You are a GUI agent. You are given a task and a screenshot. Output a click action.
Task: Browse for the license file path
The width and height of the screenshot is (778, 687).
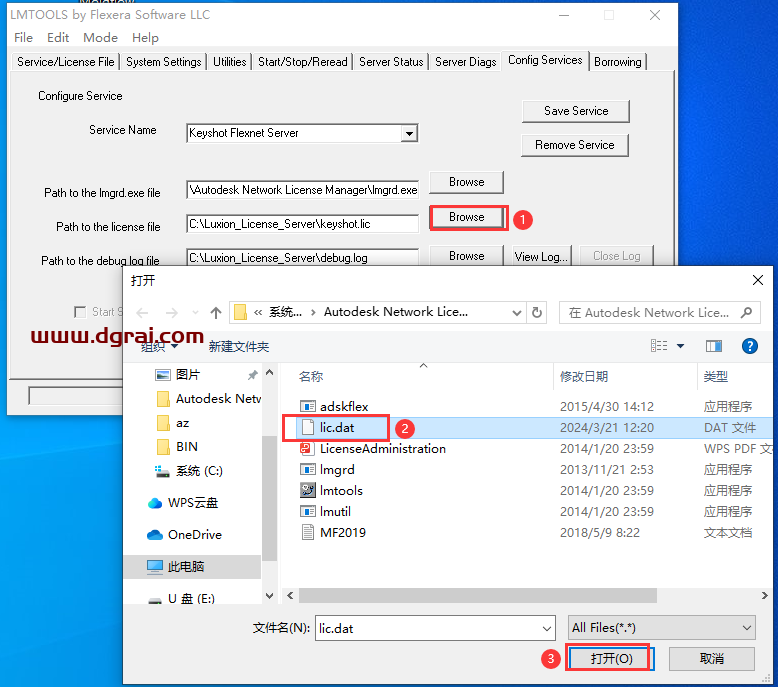pyautogui.click(x=466, y=217)
